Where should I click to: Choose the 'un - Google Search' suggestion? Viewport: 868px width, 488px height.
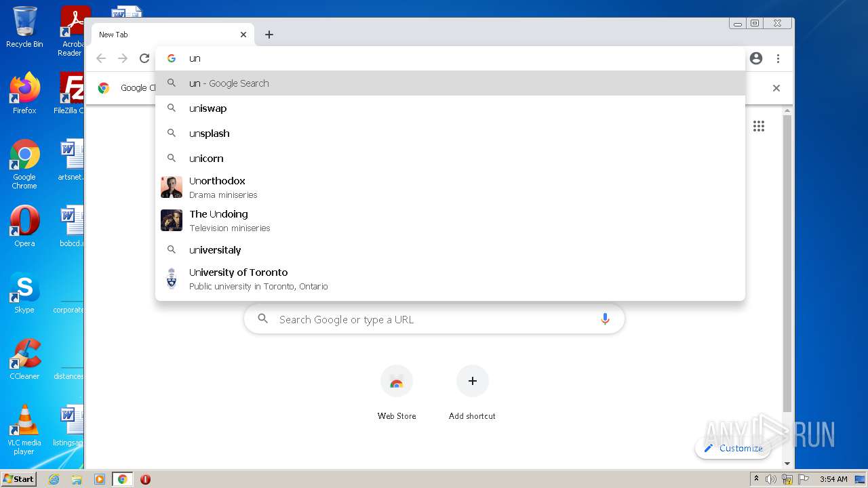pyautogui.click(x=450, y=83)
